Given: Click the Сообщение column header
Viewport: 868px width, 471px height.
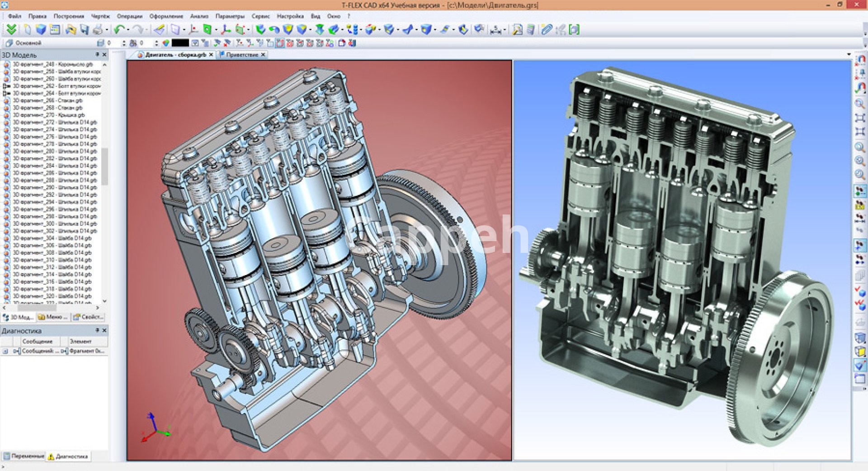Looking at the screenshot, I should tap(38, 342).
